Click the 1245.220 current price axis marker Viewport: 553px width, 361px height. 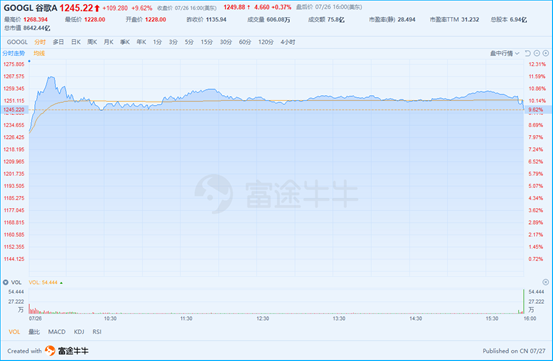pos(14,110)
